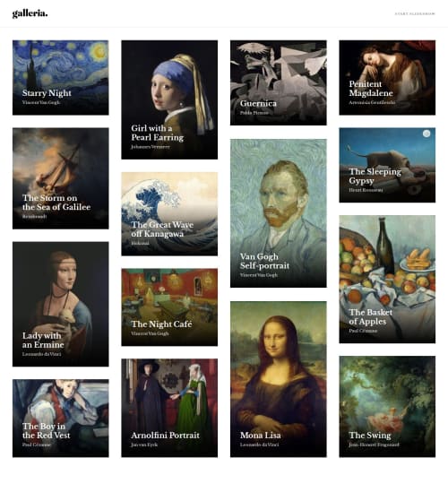Open The Sleeping Gypsy card
Viewport: 448px width, 501px height.
tap(387, 165)
